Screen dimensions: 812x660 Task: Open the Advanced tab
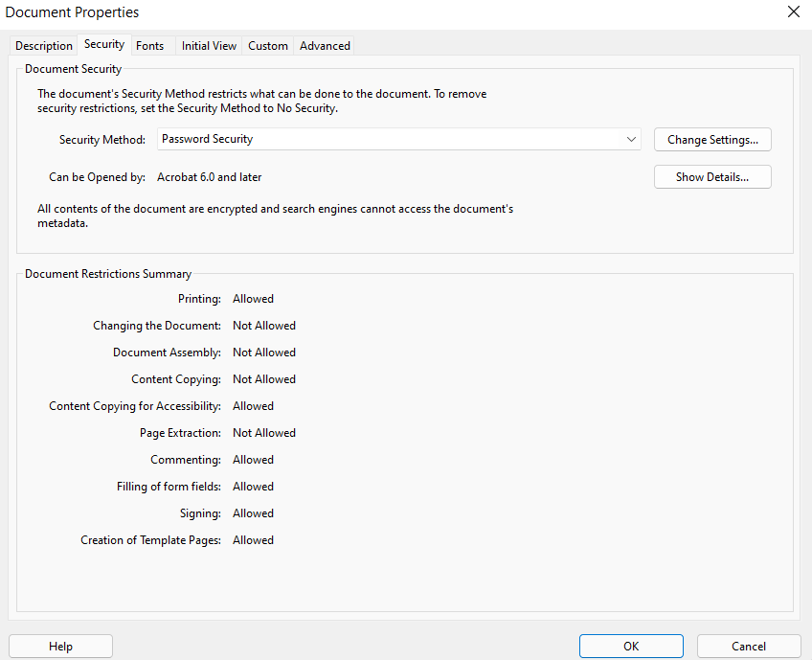click(325, 45)
